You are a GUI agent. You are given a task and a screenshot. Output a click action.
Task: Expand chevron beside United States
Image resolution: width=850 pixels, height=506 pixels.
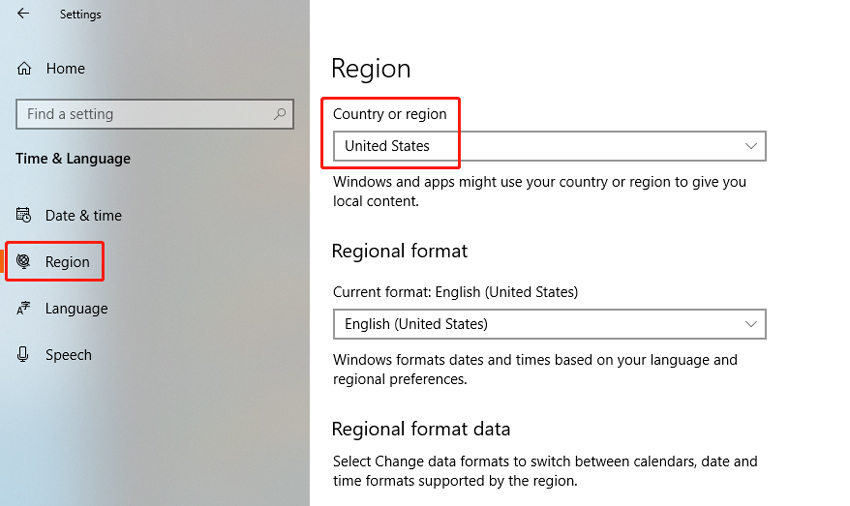click(751, 146)
